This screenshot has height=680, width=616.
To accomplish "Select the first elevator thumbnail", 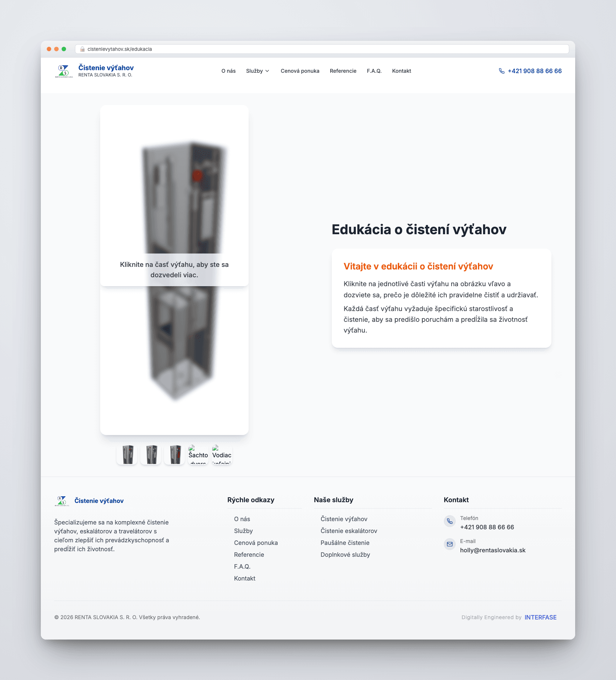I will coord(127,454).
